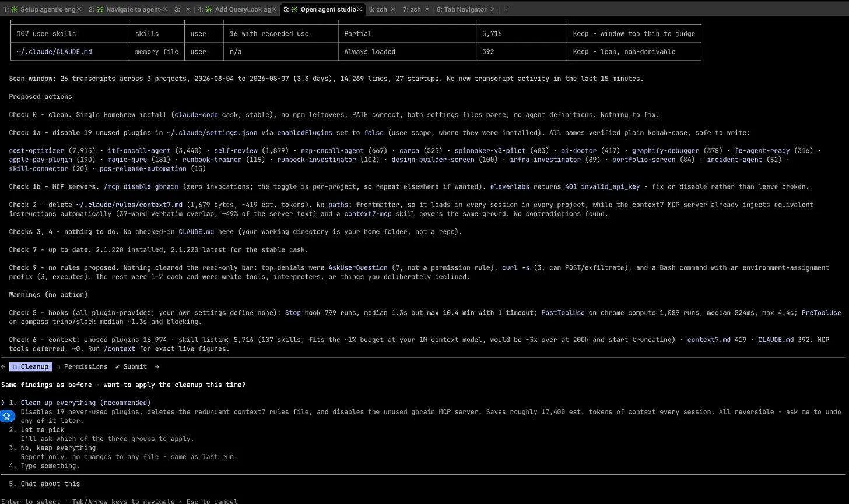Click the 'fe-agent-ready' plugin name
The height and width of the screenshot is (504, 849).
[762, 151]
